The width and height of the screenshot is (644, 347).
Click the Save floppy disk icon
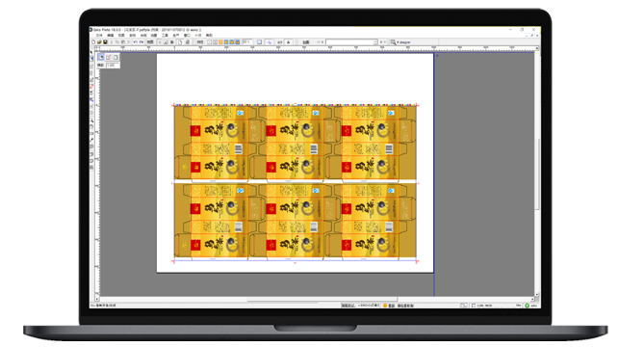[105, 42]
